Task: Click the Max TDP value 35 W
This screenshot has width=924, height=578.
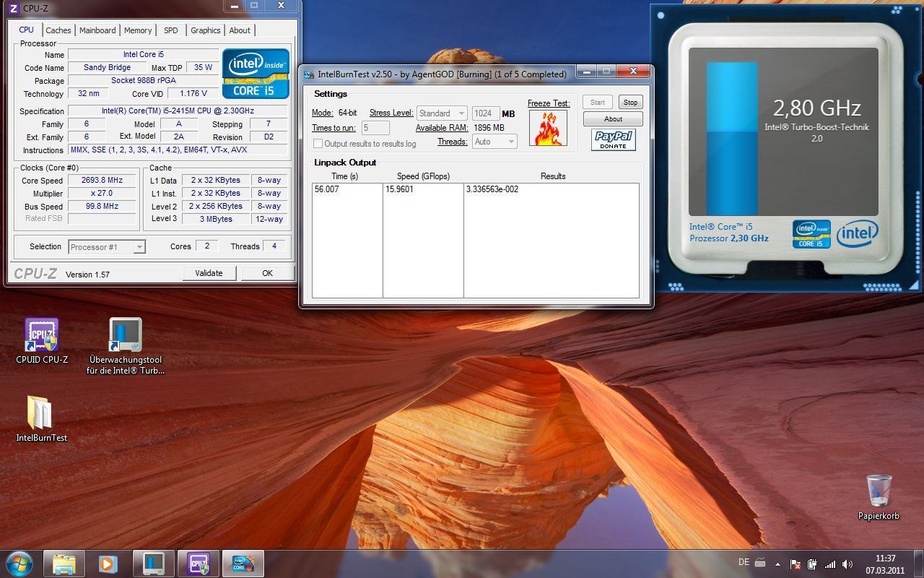Action: click(204, 67)
